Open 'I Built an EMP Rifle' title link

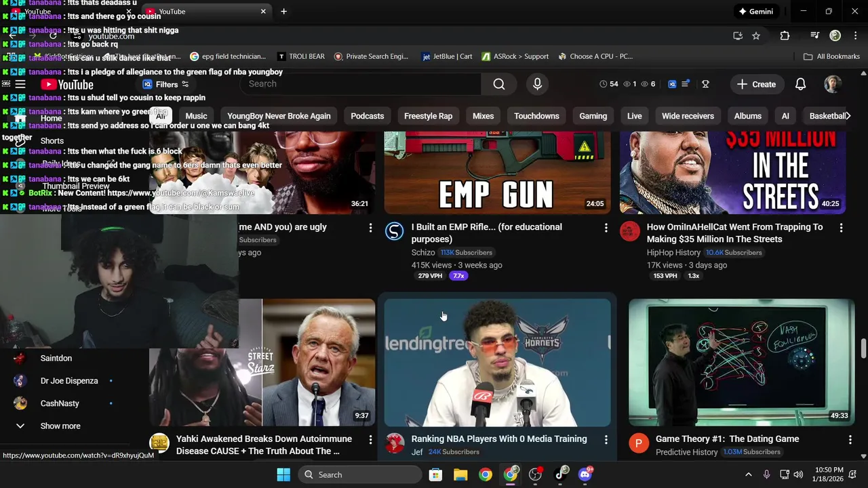point(486,233)
